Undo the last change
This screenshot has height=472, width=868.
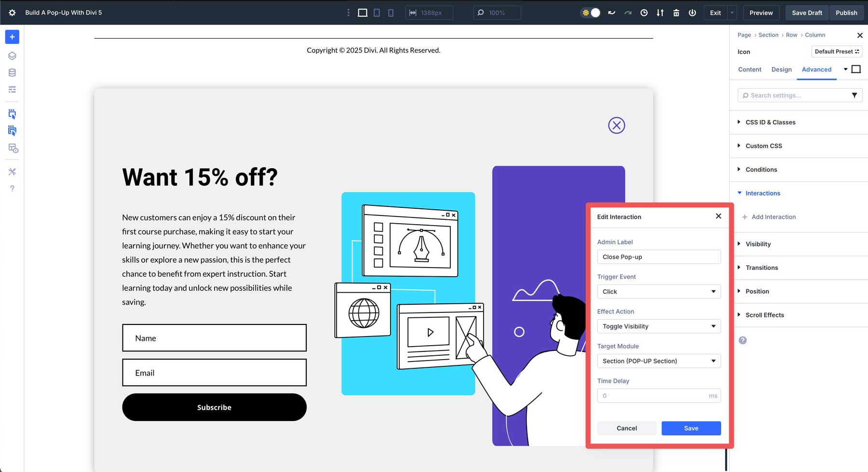(611, 13)
